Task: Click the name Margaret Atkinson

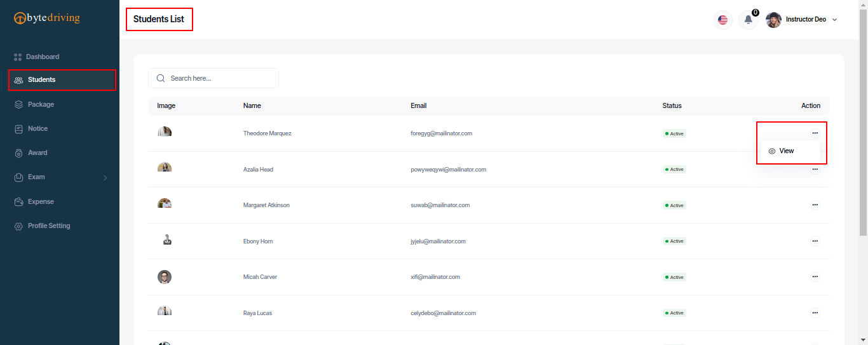Action: click(266, 205)
